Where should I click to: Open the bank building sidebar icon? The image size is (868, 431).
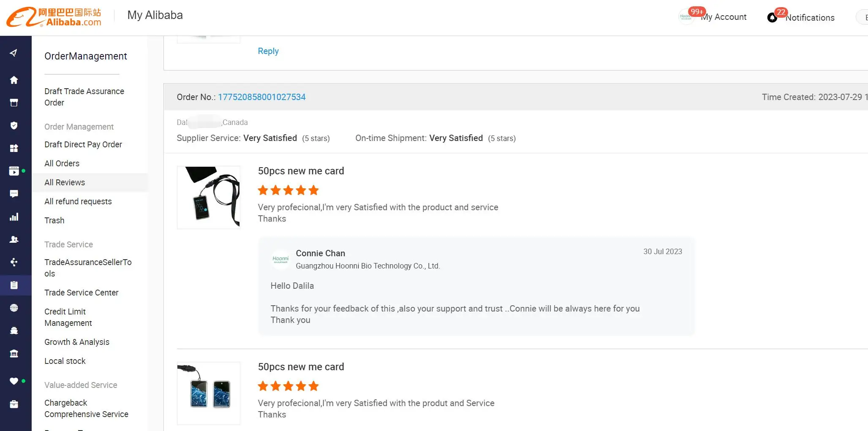point(14,353)
